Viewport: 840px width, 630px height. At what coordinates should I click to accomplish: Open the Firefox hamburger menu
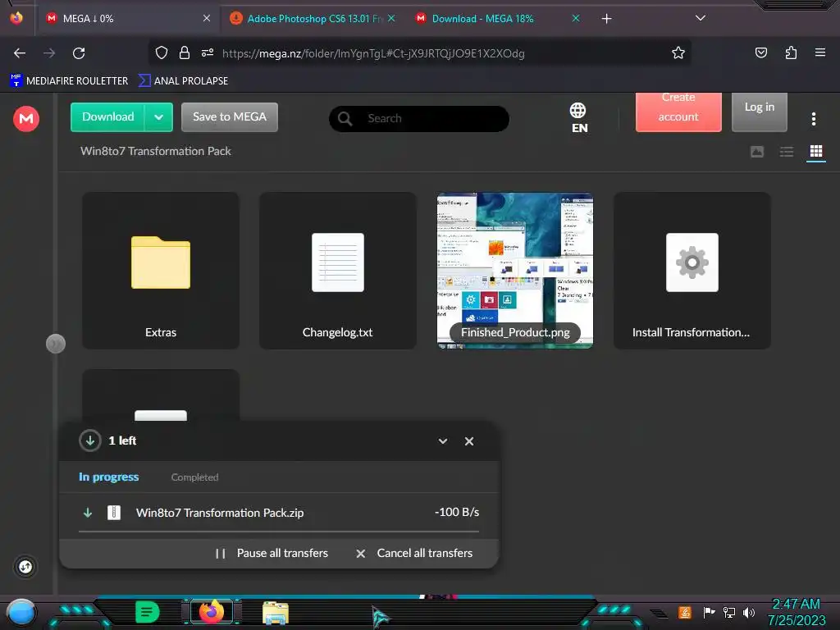[x=819, y=52]
